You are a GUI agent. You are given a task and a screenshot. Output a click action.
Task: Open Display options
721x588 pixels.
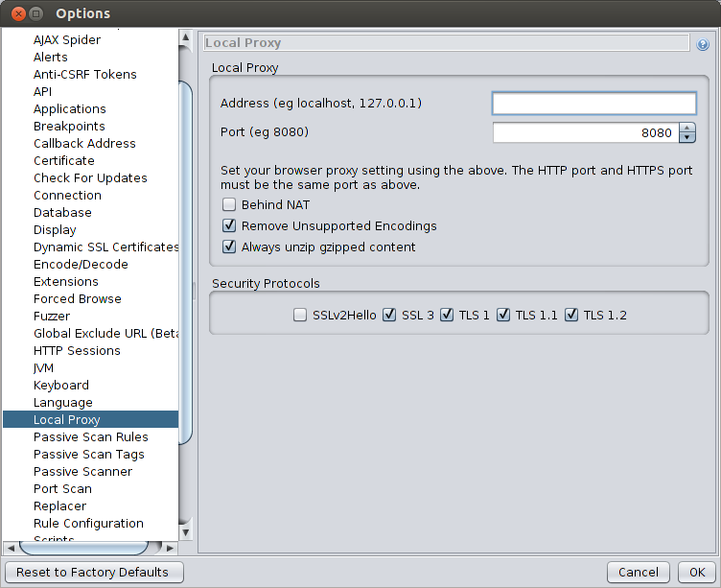pos(55,229)
